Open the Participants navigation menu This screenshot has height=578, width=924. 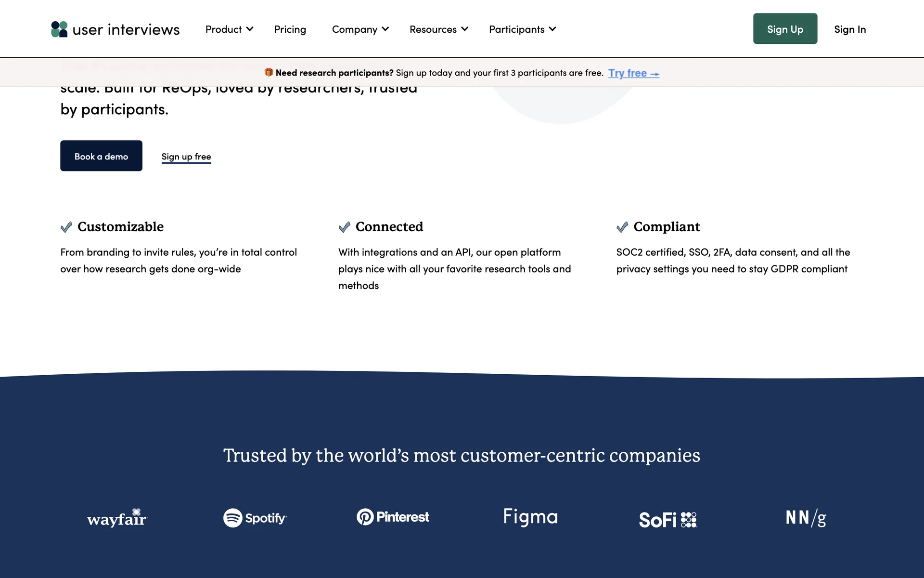tap(522, 29)
